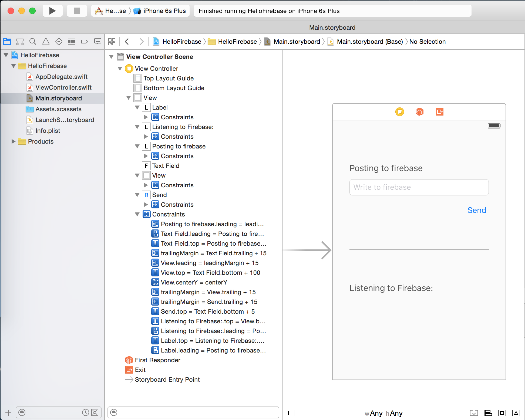Select the Posting to firebase label on canvas
The height and width of the screenshot is (420, 525).
(386, 168)
